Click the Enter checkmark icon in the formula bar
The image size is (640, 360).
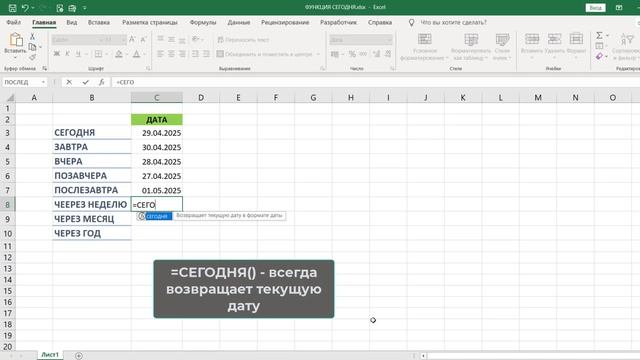pyautogui.click(x=85, y=82)
